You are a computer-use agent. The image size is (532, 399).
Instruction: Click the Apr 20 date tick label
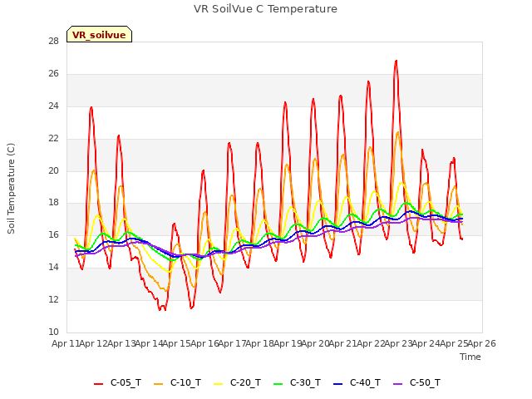(x=315, y=343)
